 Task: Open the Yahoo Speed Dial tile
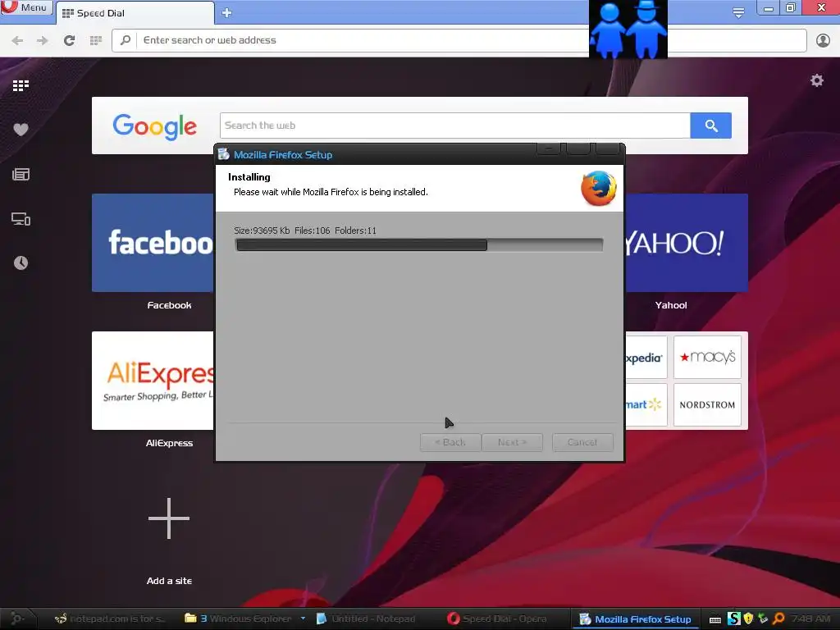[687, 243]
